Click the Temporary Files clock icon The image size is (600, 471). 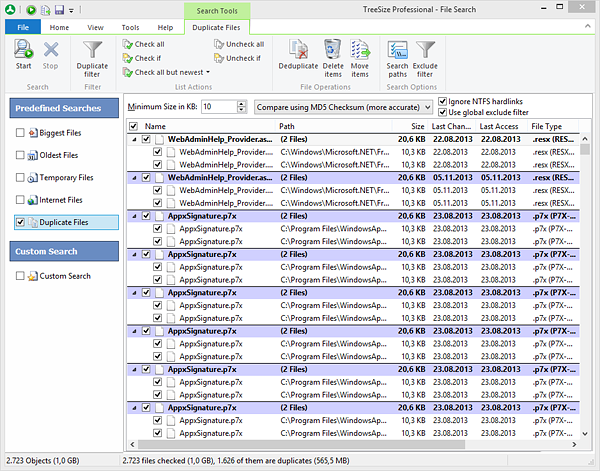tap(33, 178)
